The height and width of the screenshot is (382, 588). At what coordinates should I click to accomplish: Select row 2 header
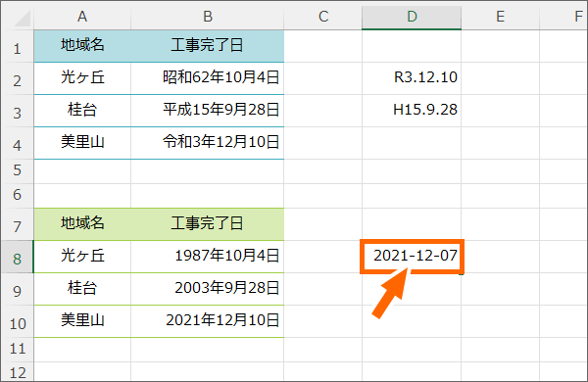coord(18,78)
